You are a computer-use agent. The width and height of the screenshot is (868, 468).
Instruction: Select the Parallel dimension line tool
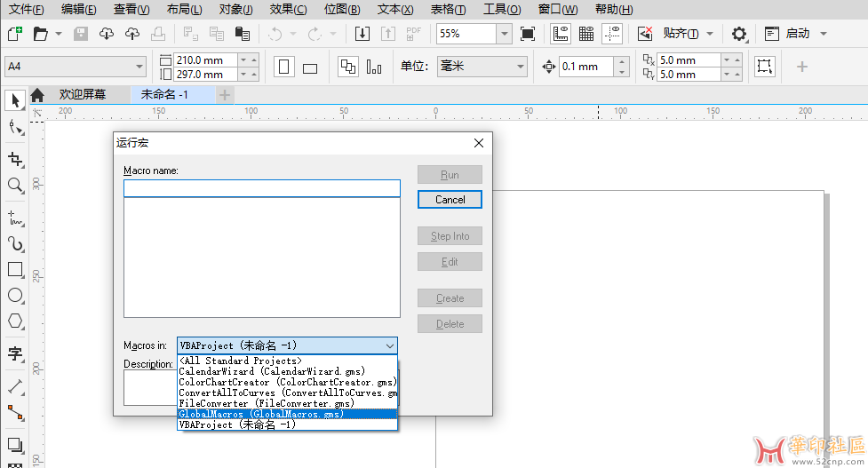click(x=15, y=386)
